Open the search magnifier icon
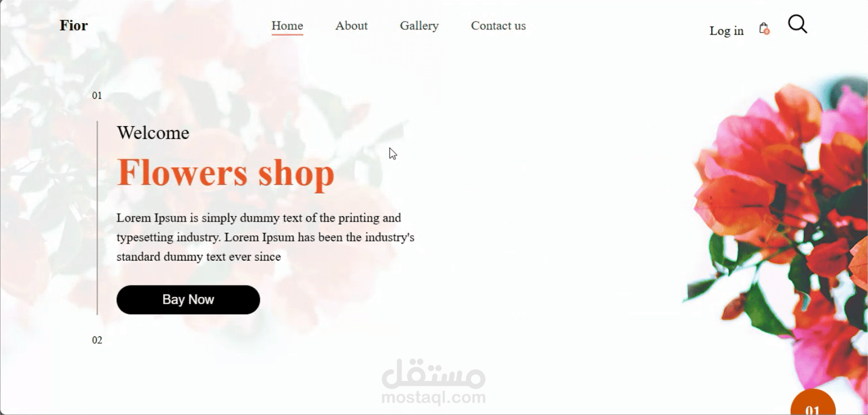868x415 pixels. pos(797,24)
